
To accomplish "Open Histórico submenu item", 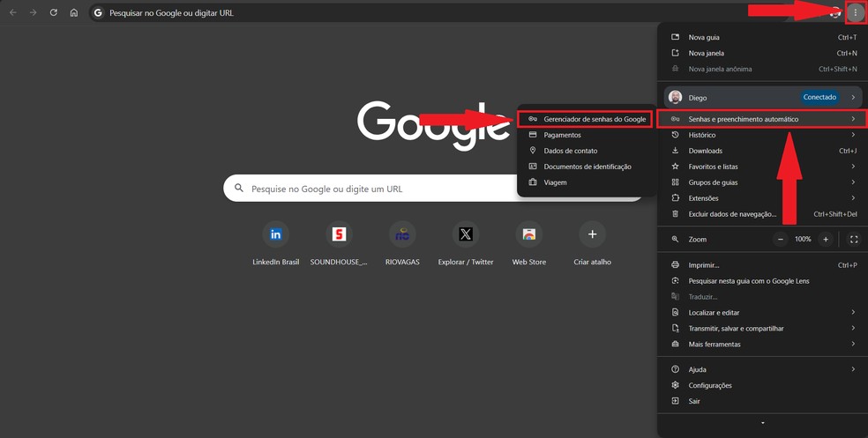I will tap(763, 135).
